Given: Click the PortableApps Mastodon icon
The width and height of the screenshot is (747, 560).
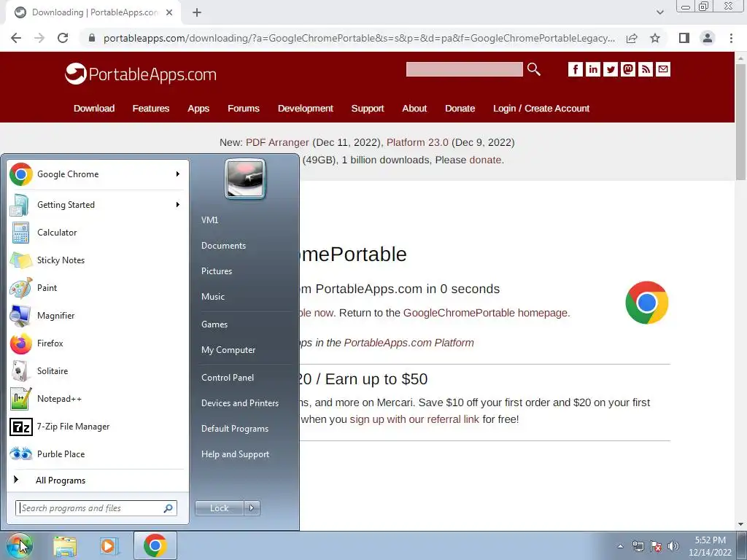Looking at the screenshot, I should click(628, 69).
